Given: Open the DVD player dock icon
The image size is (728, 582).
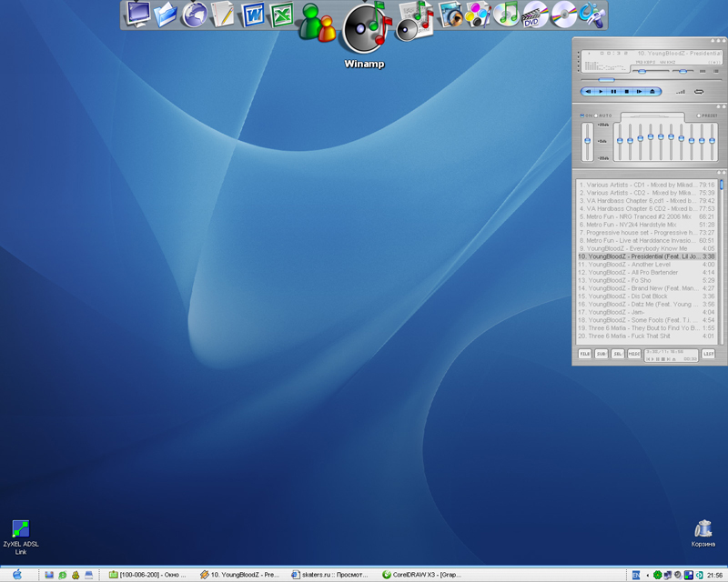Looking at the screenshot, I should [535, 15].
